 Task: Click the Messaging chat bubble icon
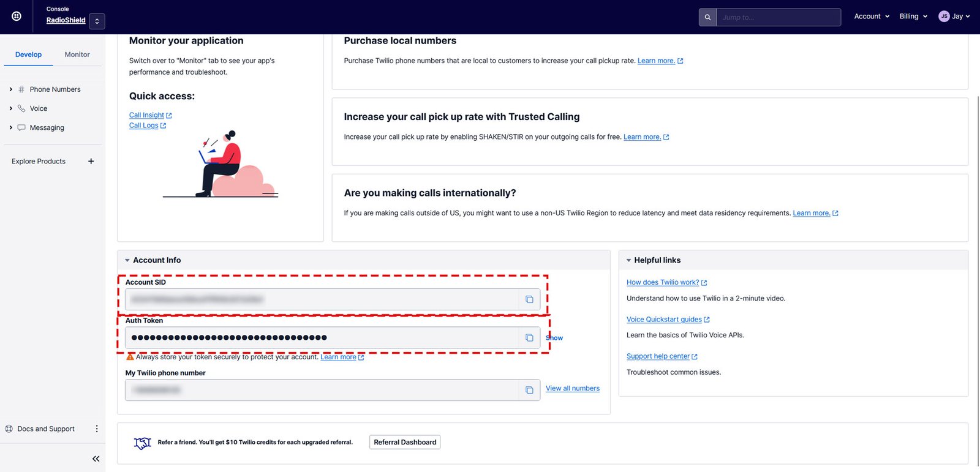(21, 127)
